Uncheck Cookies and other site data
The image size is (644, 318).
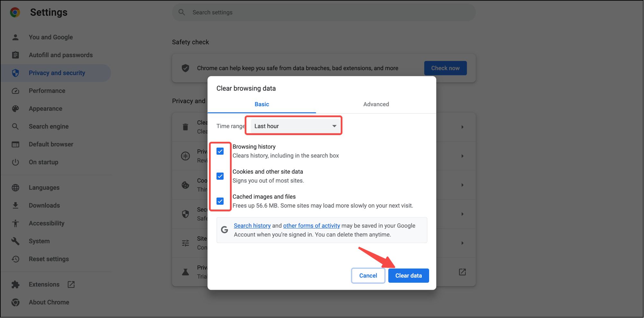coord(220,176)
